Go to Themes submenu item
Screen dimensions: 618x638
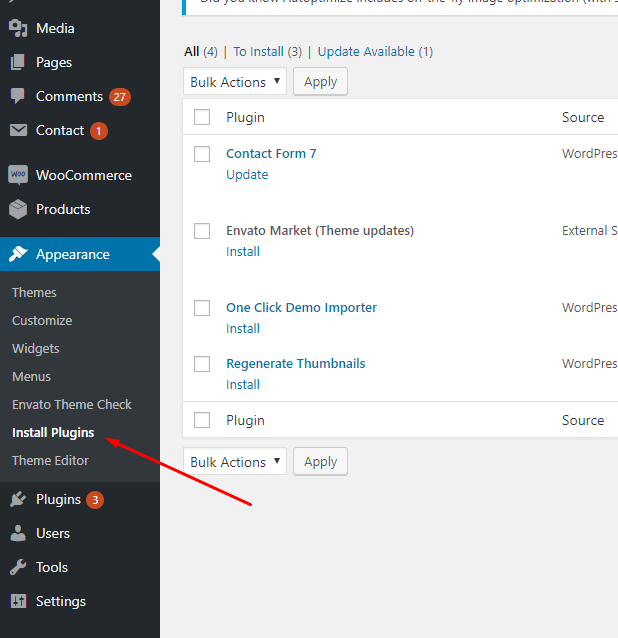tap(34, 293)
